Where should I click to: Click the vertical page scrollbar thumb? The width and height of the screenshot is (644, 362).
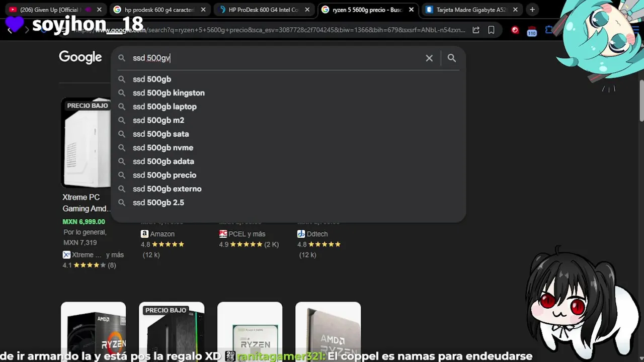pos(641,100)
